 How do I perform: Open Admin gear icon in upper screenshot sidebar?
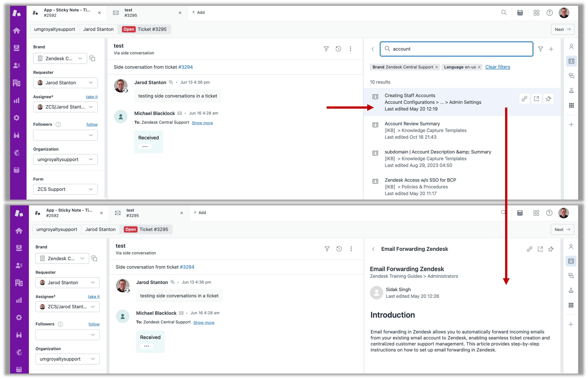click(16, 118)
